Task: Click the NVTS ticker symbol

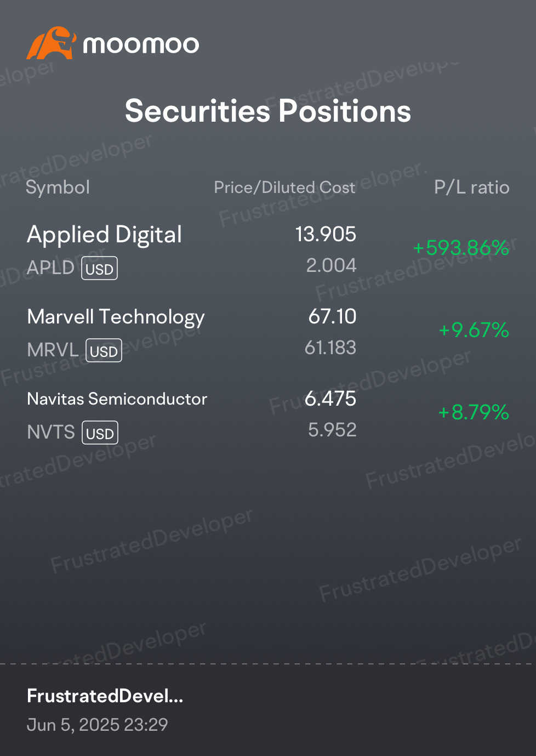Action: [51, 432]
